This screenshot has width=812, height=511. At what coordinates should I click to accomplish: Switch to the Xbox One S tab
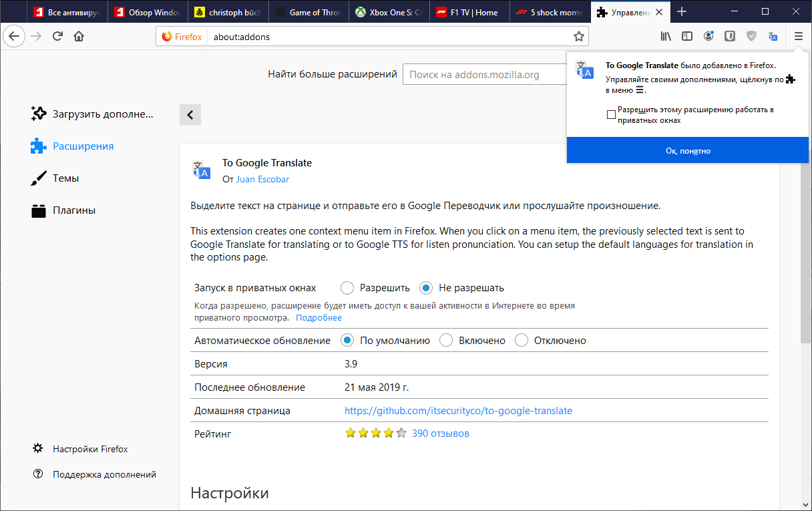click(389, 11)
